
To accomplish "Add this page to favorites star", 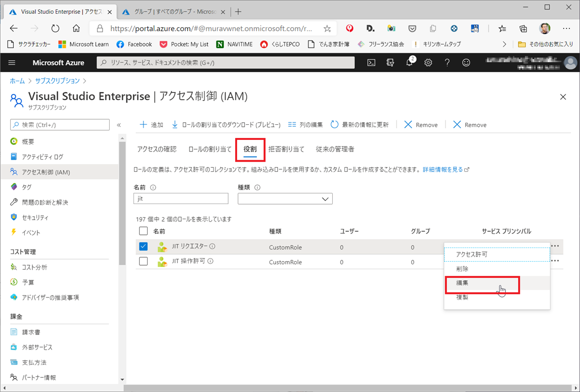I will click(x=327, y=28).
